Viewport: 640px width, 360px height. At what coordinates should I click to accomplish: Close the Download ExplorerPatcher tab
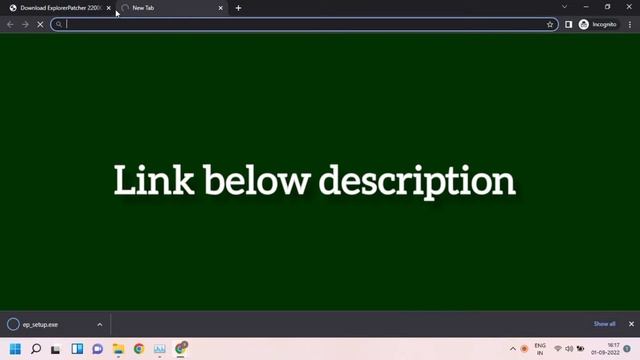click(x=109, y=8)
